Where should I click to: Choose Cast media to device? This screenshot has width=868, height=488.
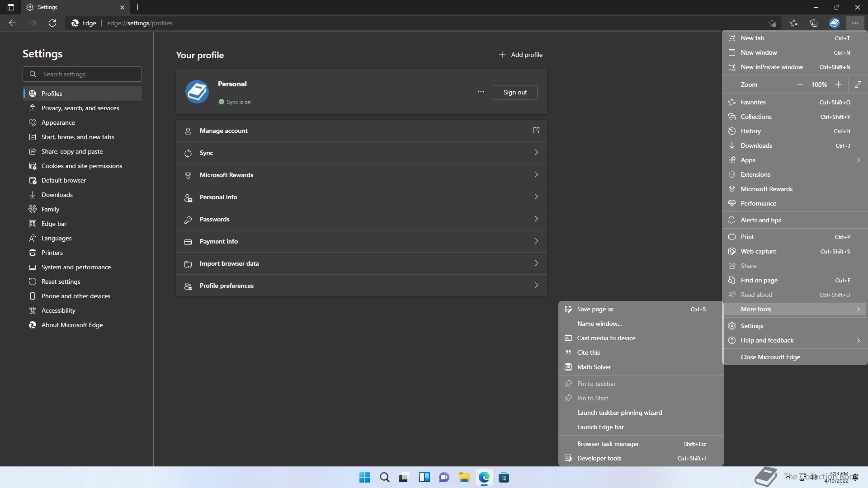point(641,338)
